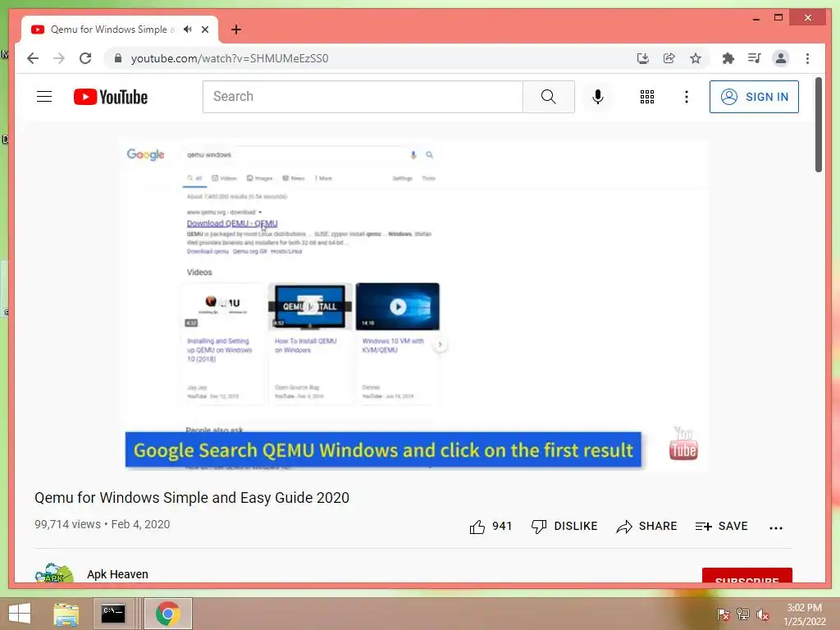Click the Apk Heaven channel avatar
This screenshot has width=840, height=630.
coord(53,573)
